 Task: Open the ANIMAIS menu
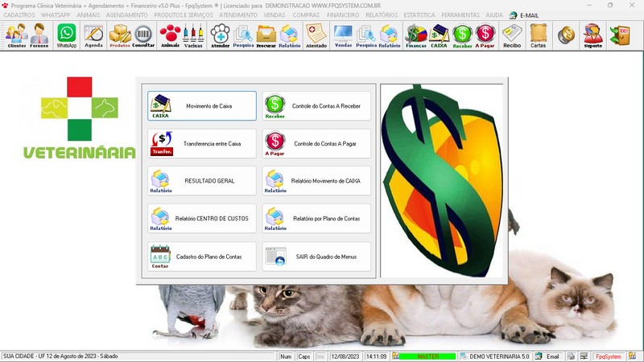coord(89,15)
